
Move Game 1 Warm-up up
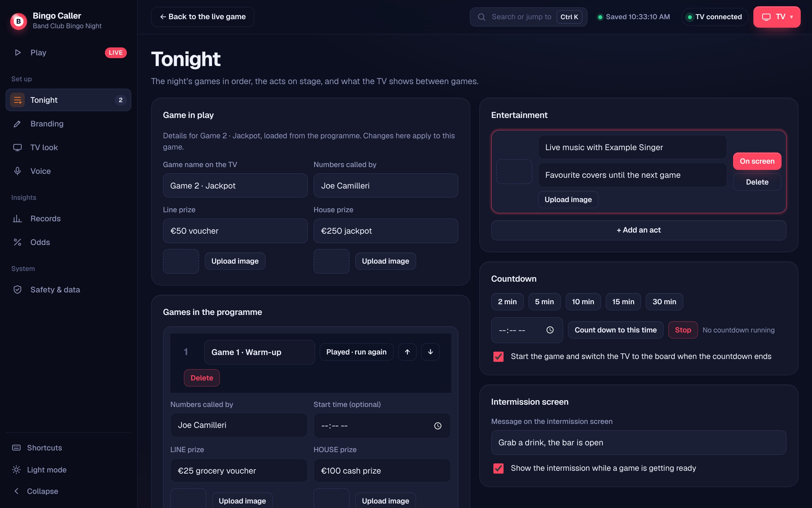[x=407, y=352]
